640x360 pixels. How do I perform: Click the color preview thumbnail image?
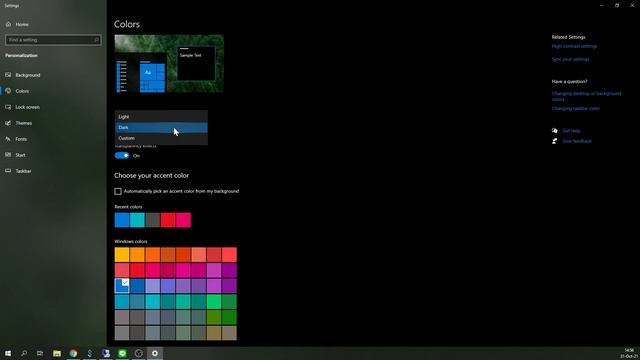pyautogui.click(x=169, y=64)
